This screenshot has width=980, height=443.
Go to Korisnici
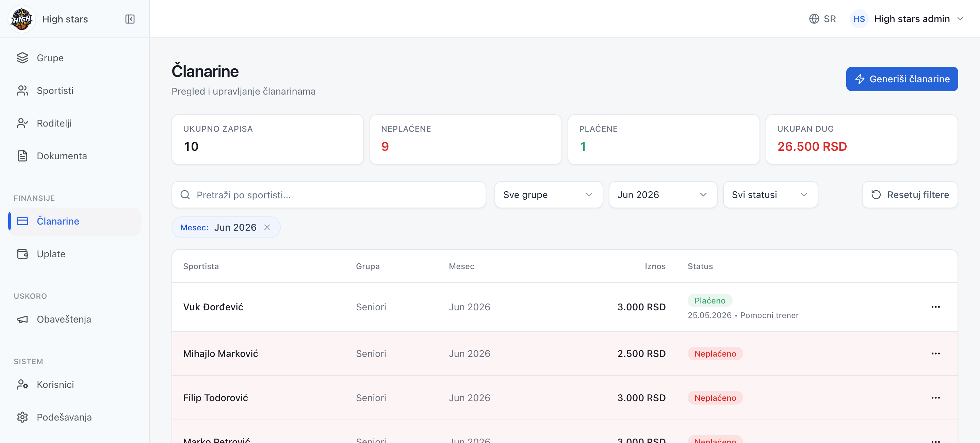(x=75, y=385)
